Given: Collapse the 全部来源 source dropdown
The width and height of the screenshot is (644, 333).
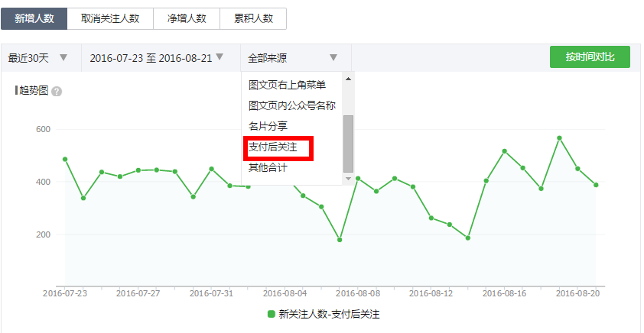Looking at the screenshot, I should pyautogui.click(x=292, y=57).
